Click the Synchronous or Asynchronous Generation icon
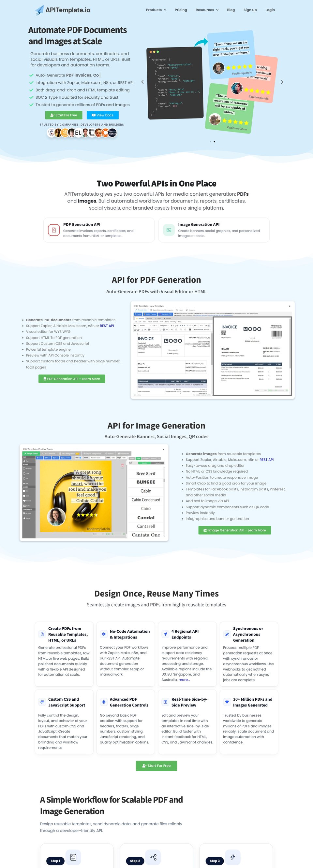313x868 pixels. pos(227,634)
